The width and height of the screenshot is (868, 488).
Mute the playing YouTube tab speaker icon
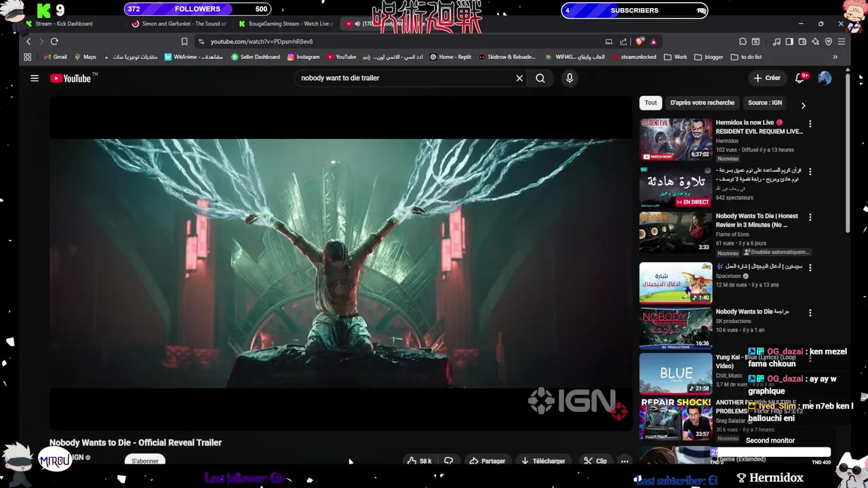click(357, 24)
